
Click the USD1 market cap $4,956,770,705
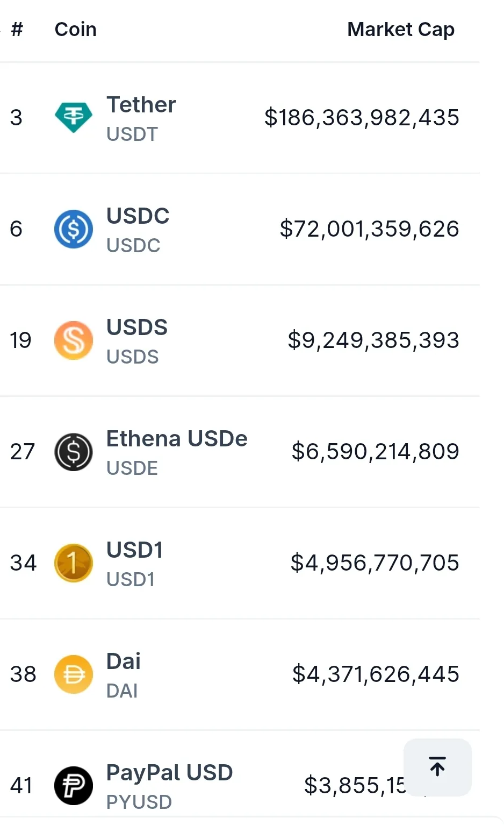375,563
